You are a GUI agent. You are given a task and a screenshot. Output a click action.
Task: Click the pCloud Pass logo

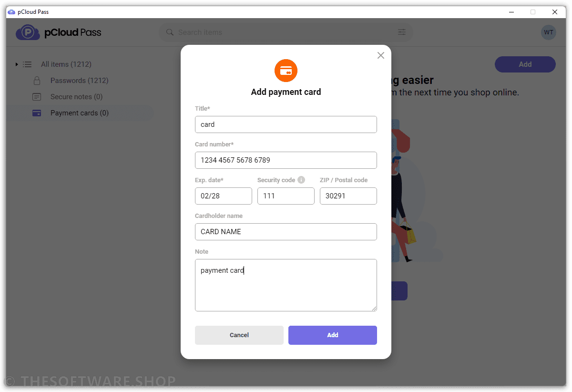59,32
